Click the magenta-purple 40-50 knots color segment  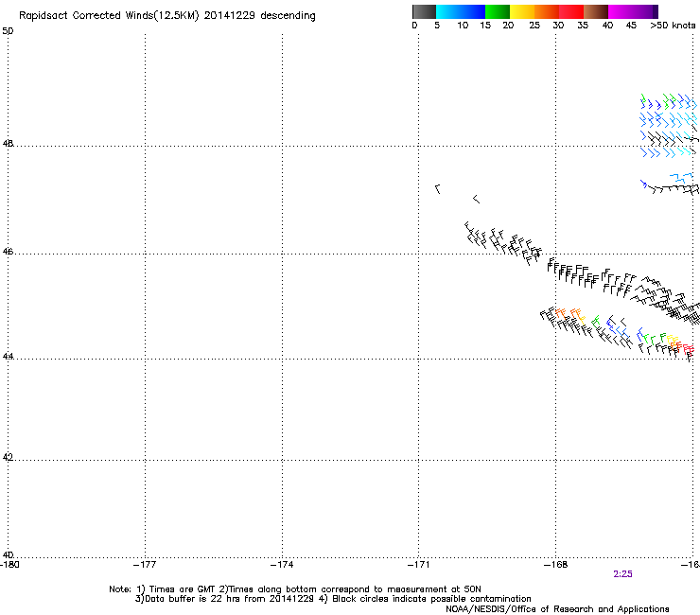point(633,11)
